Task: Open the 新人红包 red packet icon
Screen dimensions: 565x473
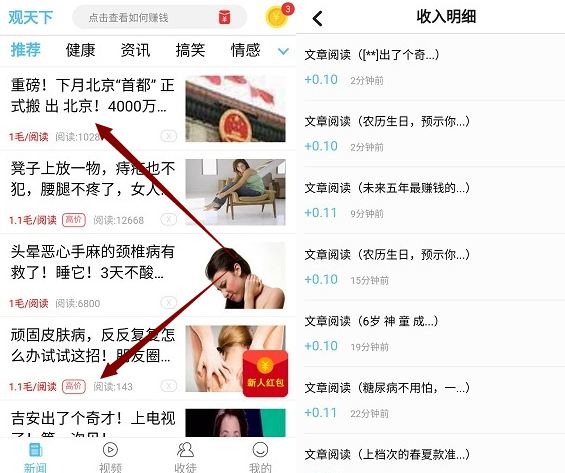Action: coord(265,374)
